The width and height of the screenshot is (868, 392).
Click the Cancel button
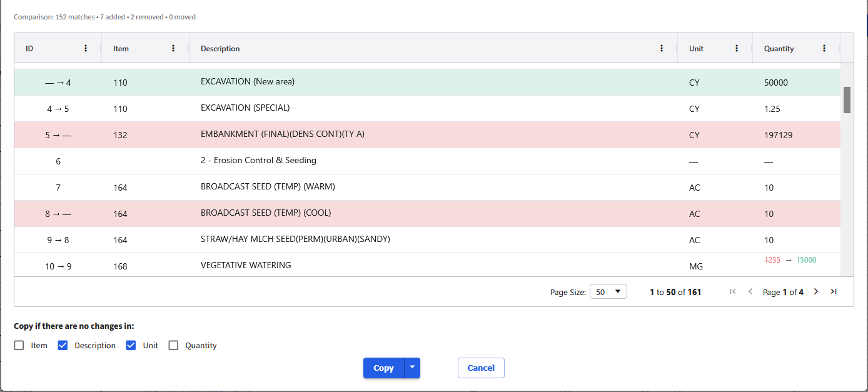click(x=480, y=368)
